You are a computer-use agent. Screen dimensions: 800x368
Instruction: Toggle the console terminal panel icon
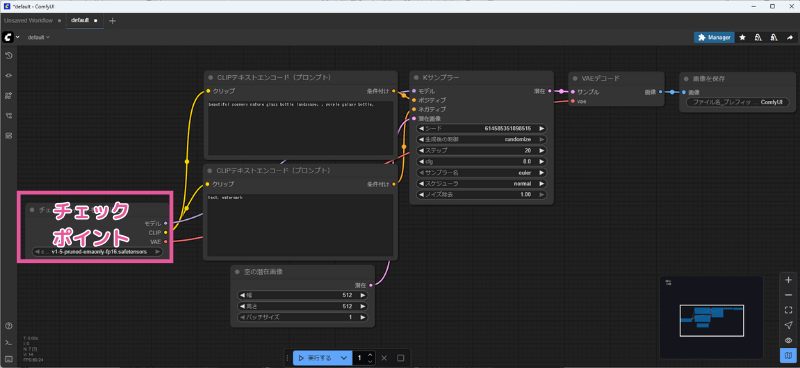click(x=8, y=342)
